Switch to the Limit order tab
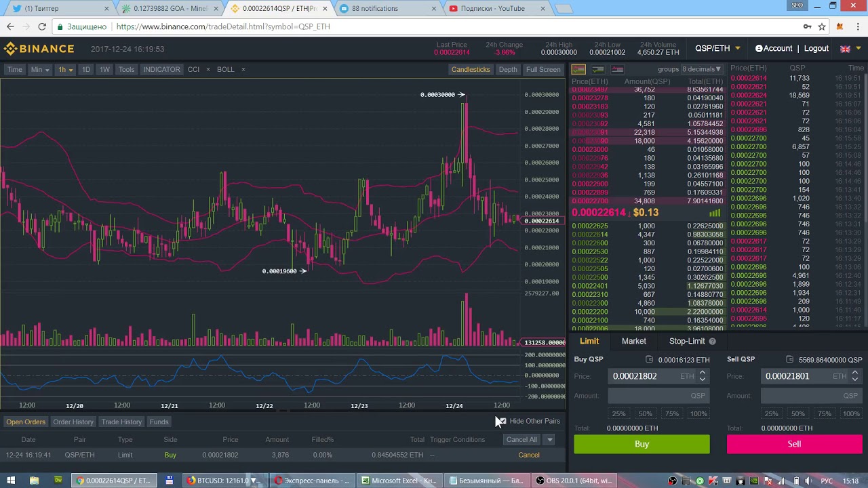868x488 pixels. point(589,342)
